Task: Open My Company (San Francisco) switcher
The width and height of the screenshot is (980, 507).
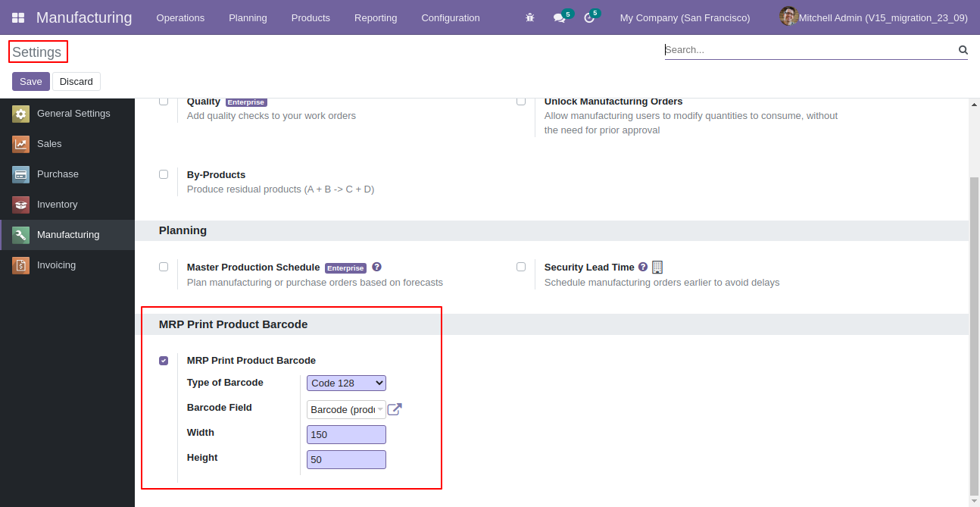Action: [x=685, y=17]
